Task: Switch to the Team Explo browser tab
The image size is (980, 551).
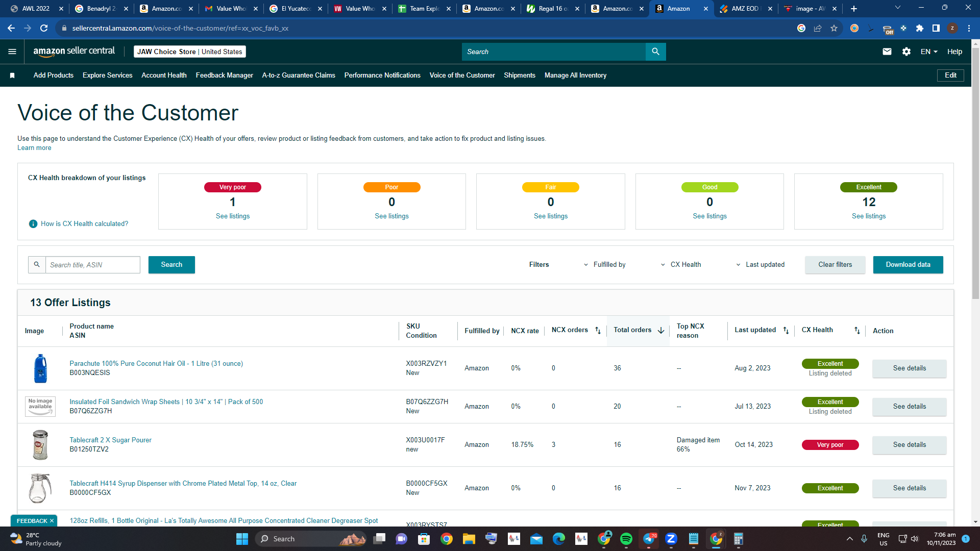Action: [424, 9]
